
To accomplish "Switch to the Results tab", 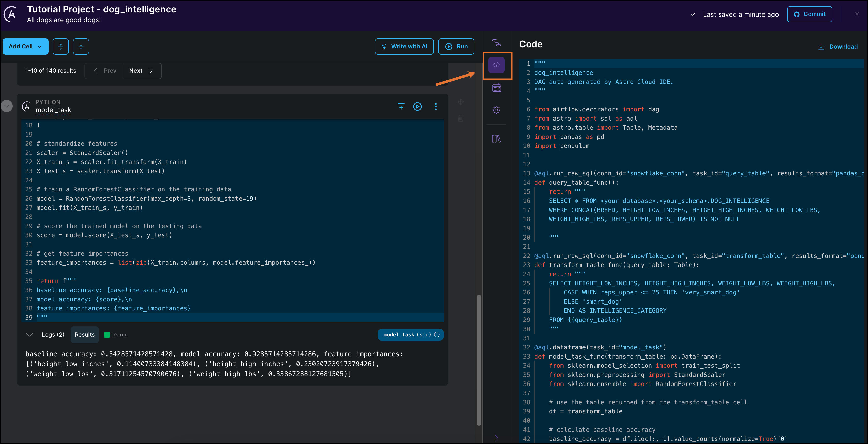I will click(x=85, y=334).
